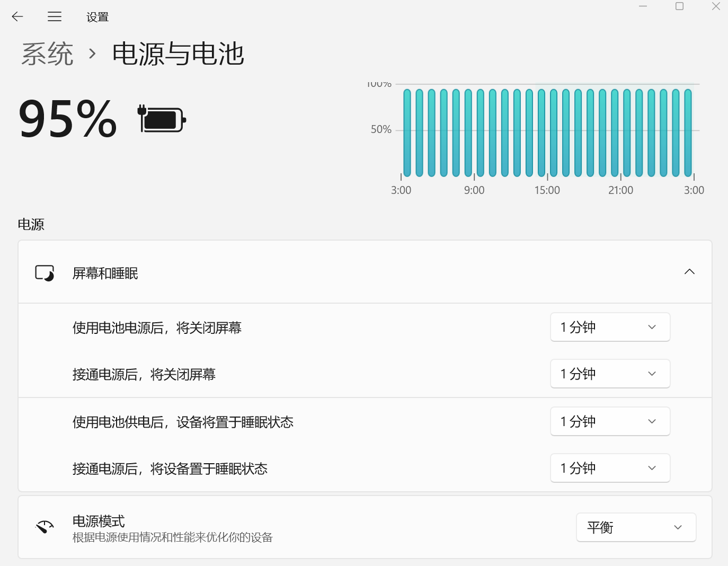Click the last bar in battery chart
Image resolution: width=728 pixels, height=566 pixels.
click(x=688, y=132)
